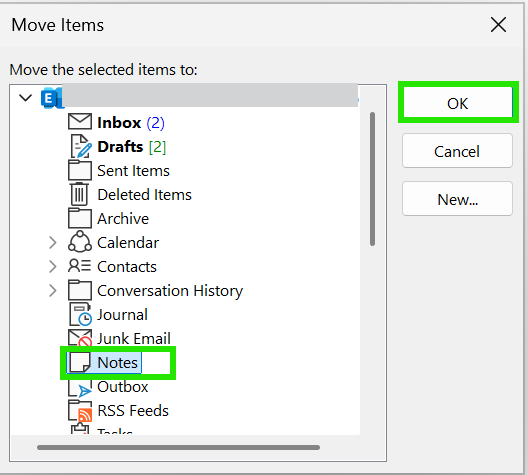
Task: Collapse the mailbox account tree
Action: (26, 98)
